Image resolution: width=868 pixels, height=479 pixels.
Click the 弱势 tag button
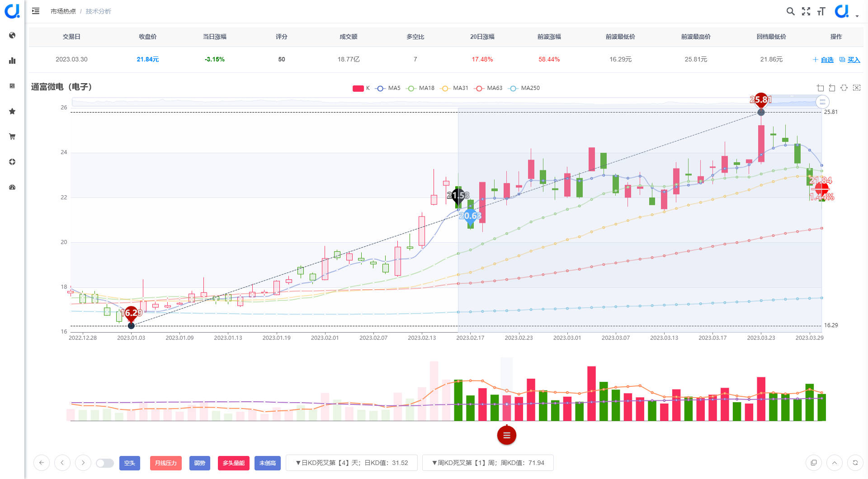(200, 463)
